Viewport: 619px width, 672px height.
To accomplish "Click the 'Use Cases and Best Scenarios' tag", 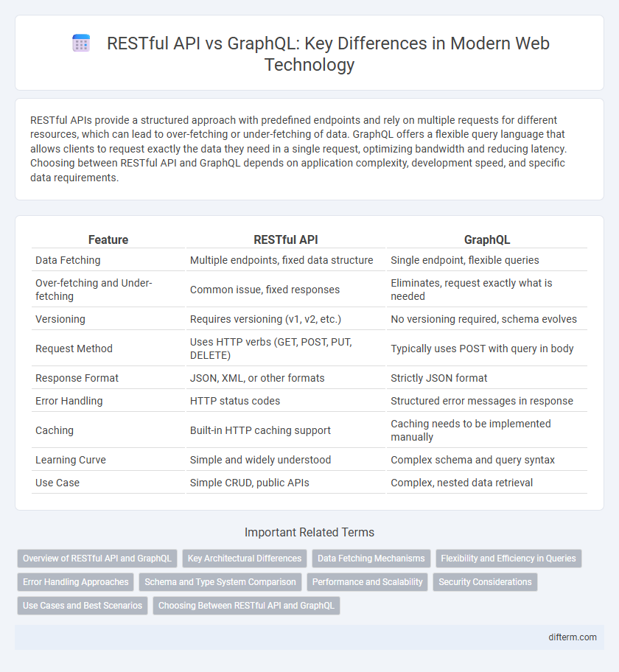I will coord(83,606).
